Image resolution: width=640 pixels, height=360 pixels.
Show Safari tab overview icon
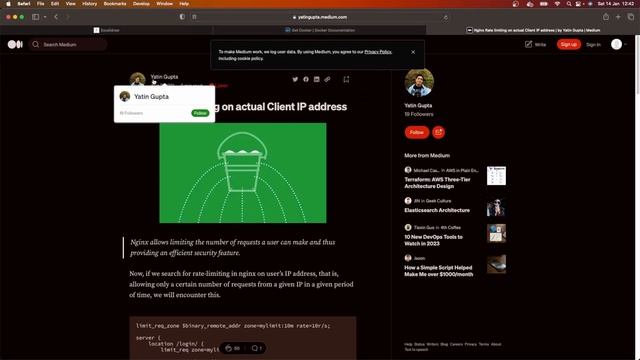coord(631,17)
